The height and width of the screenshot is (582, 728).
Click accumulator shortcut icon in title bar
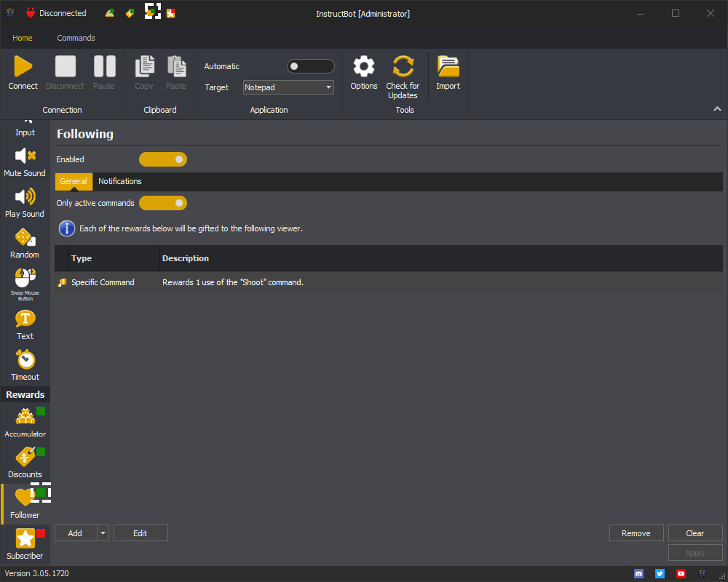tap(110, 14)
